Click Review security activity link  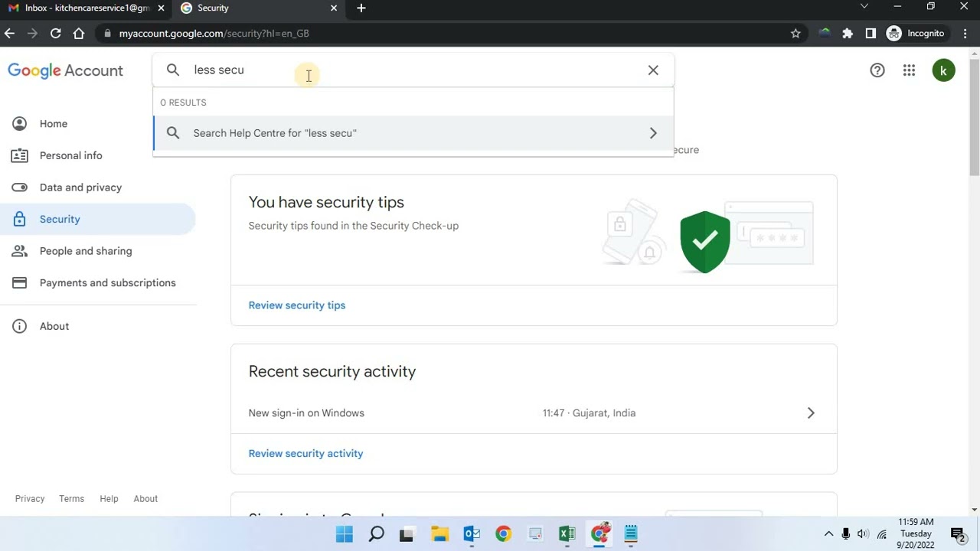coord(305,454)
